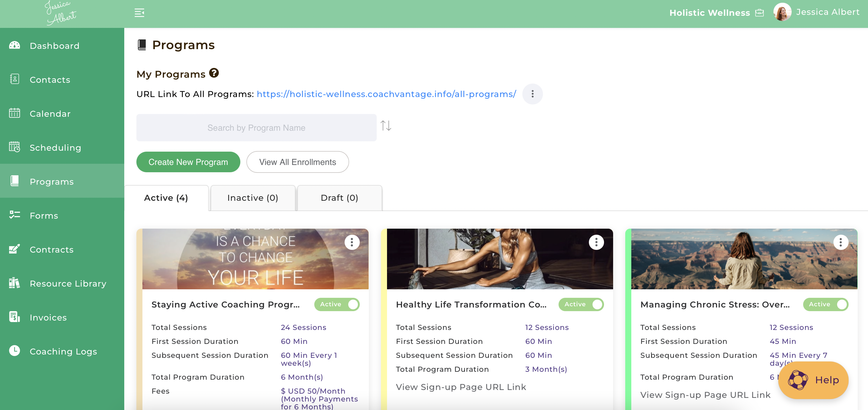Image resolution: width=868 pixels, height=410 pixels.
Task: Click the Invoices document icon
Action: coord(15,317)
